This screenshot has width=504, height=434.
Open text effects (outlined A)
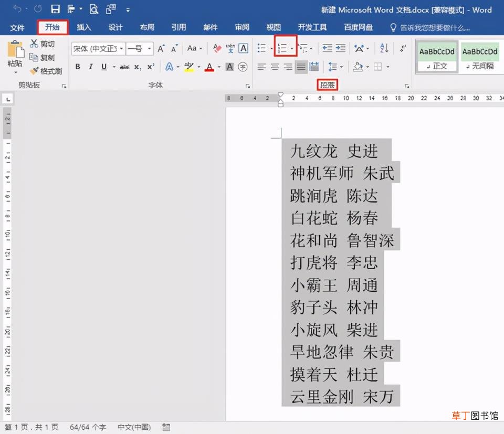169,67
